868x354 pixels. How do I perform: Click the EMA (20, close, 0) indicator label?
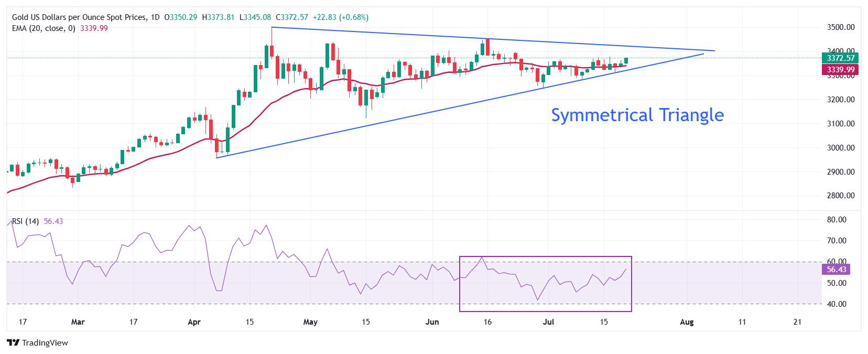44,28
